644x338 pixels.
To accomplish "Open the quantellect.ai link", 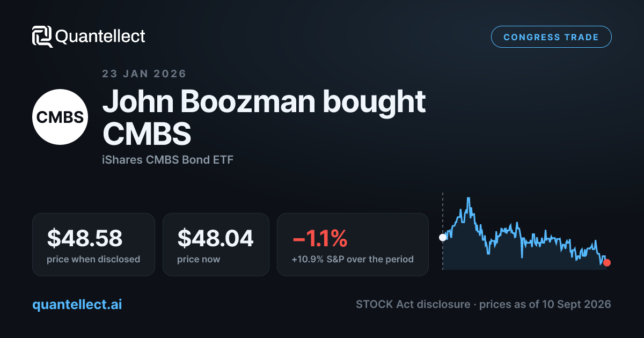I will tap(77, 304).
